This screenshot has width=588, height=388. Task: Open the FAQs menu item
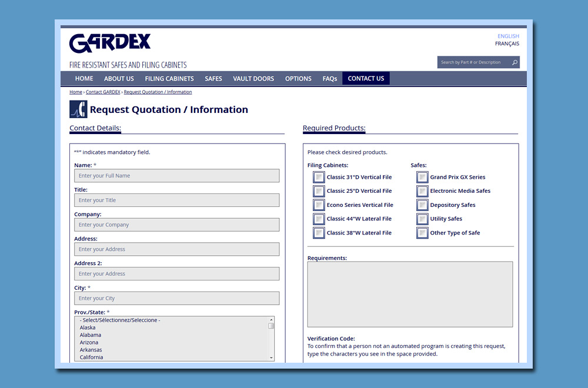pos(330,79)
